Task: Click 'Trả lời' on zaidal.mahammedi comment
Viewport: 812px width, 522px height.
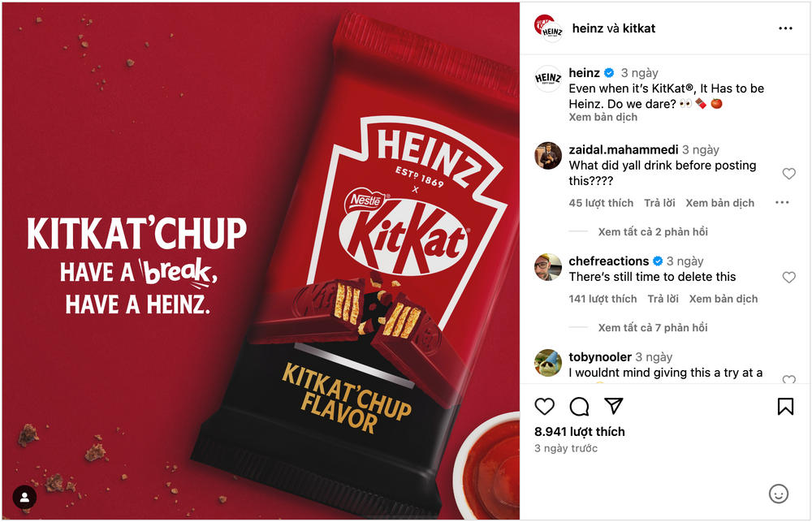Action: [659, 203]
